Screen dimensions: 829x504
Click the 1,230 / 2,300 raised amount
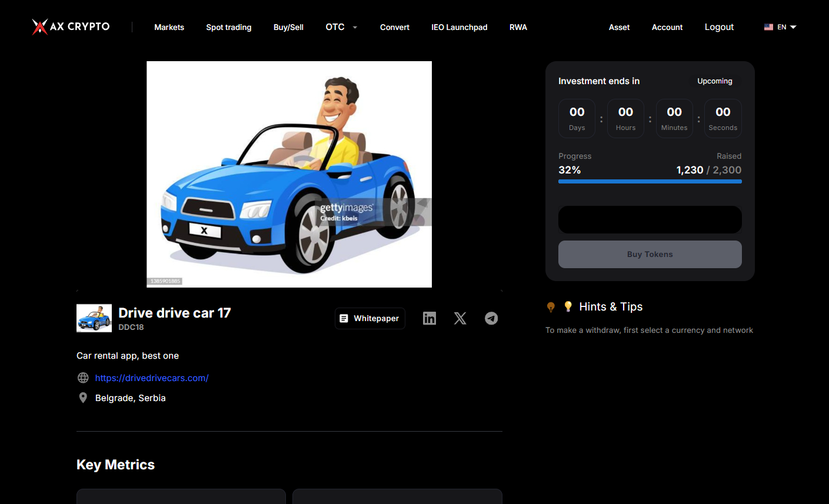click(709, 170)
